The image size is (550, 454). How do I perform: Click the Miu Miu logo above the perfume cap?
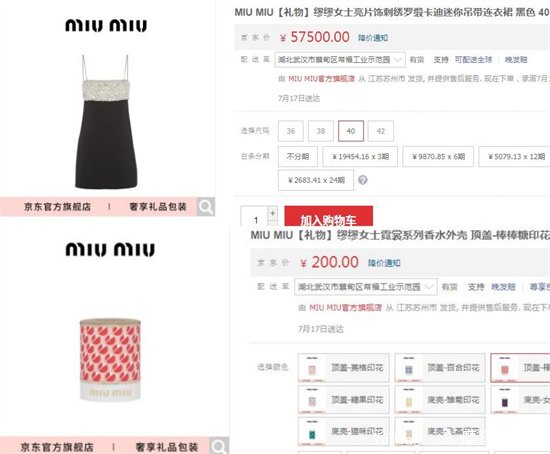click(x=110, y=249)
